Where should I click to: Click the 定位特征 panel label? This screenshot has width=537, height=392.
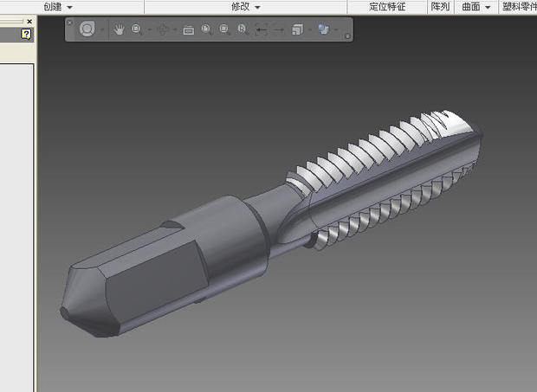(387, 7)
